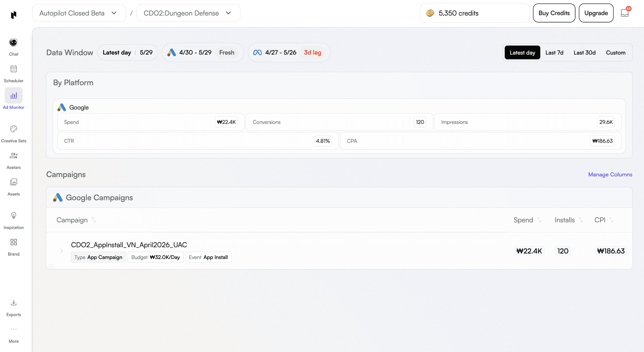Viewport: 644px width, 352px height.
Task: Open Creative Sets palette icon
Action: click(13, 129)
